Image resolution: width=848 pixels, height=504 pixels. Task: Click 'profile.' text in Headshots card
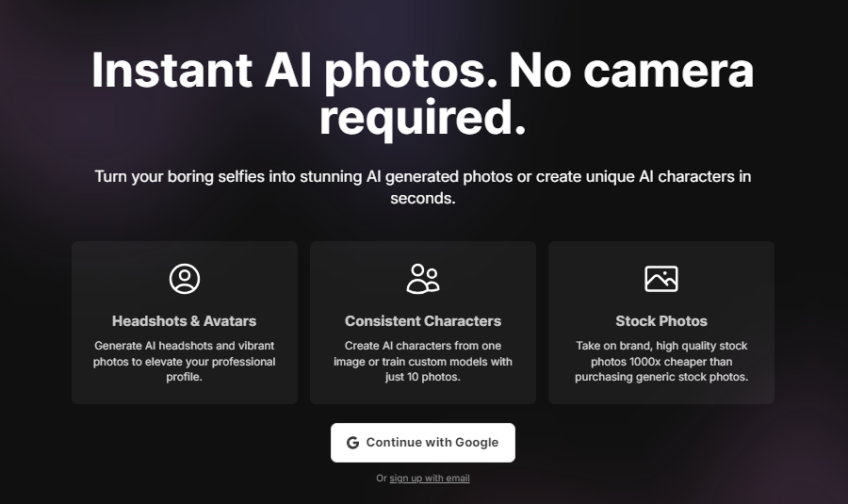pos(185,377)
